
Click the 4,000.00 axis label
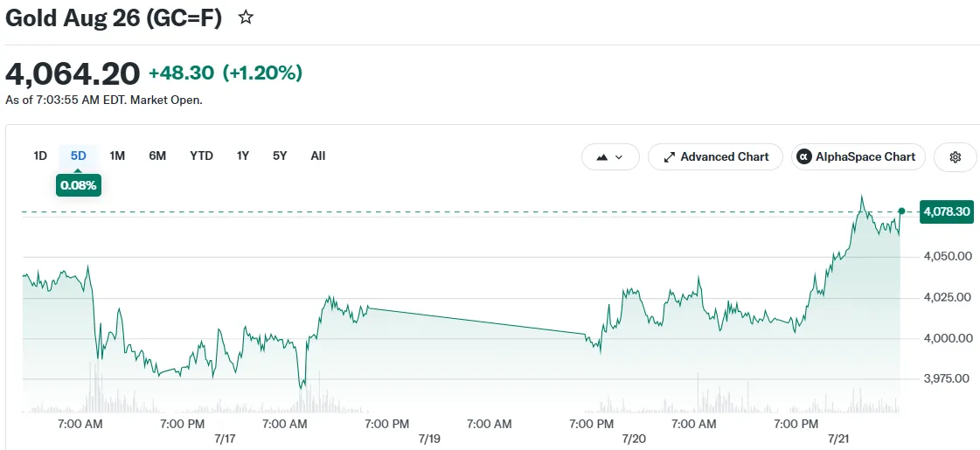(948, 338)
